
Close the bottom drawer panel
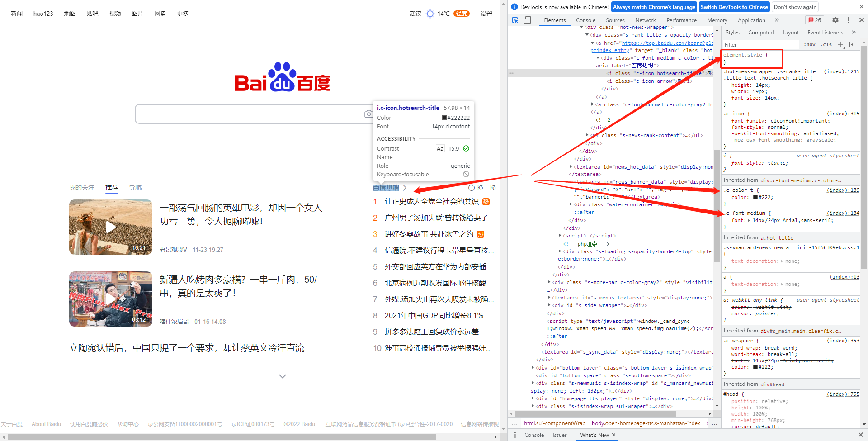click(860, 435)
